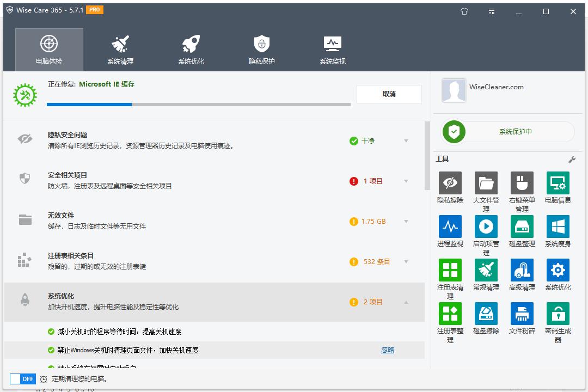
Task: Click the results list vertical scrollbar
Action: [427, 155]
